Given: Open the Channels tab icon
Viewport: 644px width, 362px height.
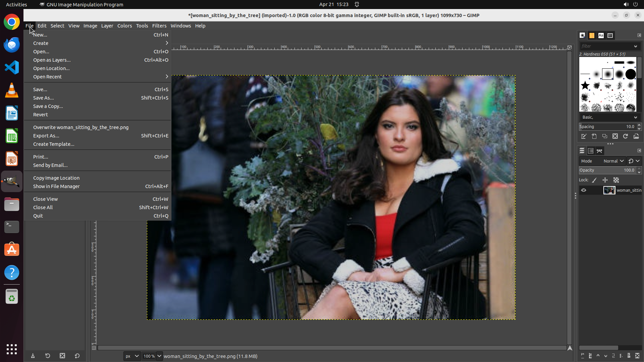Looking at the screenshot, I should click(x=591, y=151).
